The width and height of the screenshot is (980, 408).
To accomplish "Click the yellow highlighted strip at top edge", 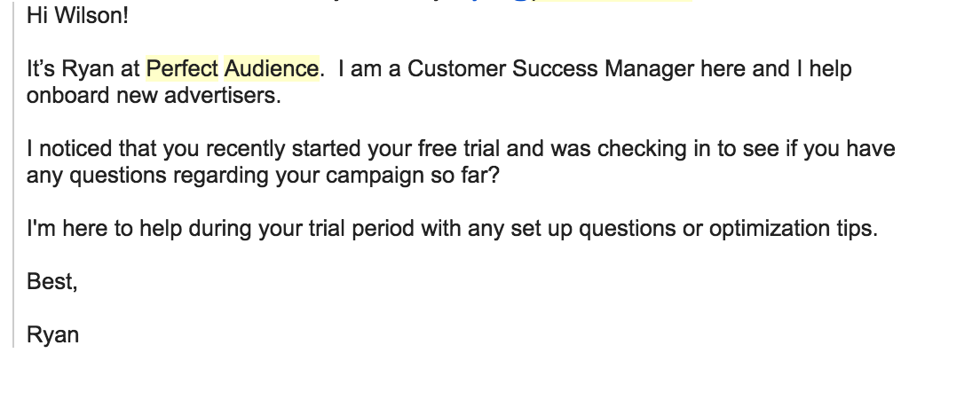I will [x=616, y=1].
